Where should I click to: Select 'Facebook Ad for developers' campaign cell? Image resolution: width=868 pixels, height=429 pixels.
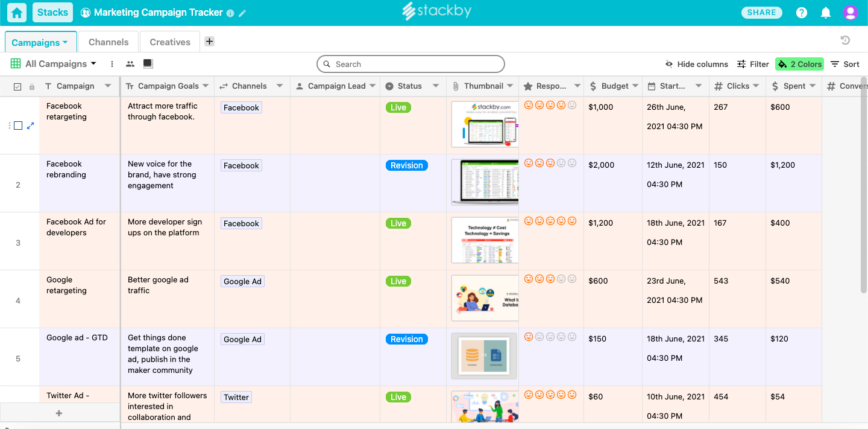point(80,241)
